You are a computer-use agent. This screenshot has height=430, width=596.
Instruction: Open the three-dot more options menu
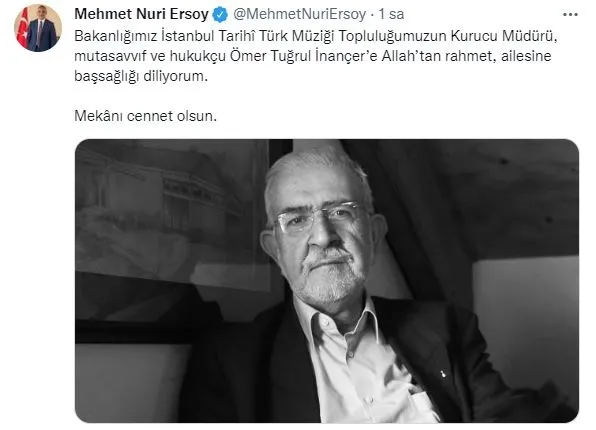point(570,15)
